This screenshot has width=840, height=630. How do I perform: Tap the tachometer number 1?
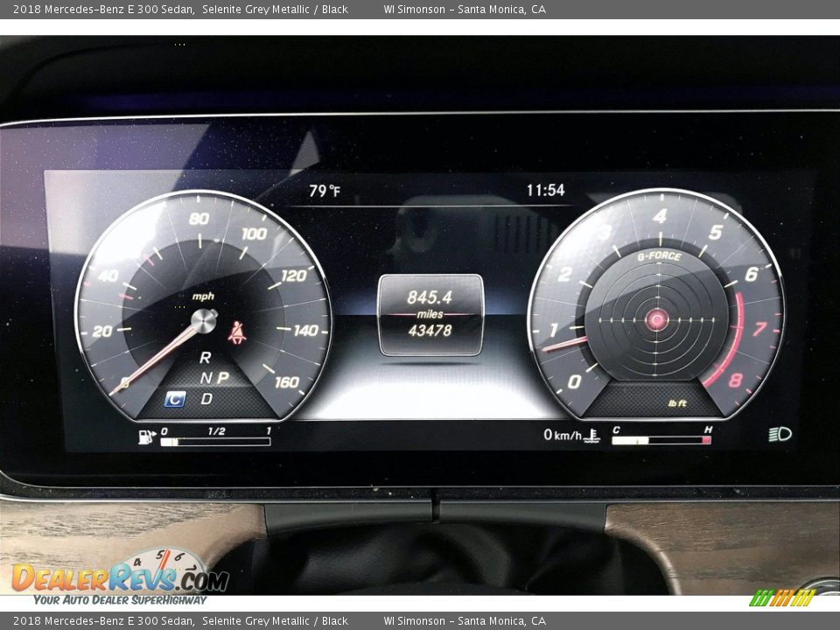[553, 330]
